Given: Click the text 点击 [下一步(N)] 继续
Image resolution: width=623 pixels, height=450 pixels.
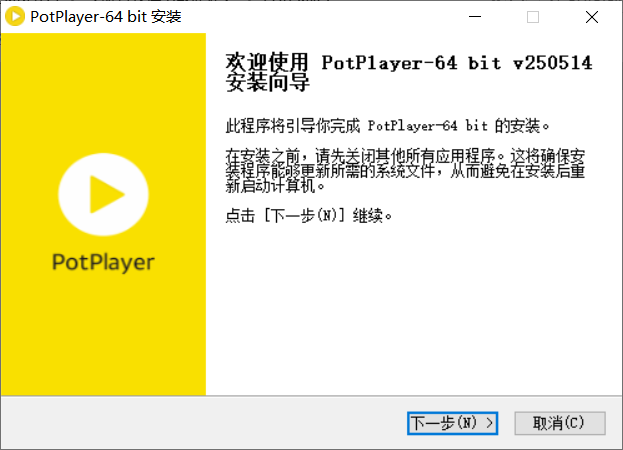Looking at the screenshot, I should tap(309, 216).
